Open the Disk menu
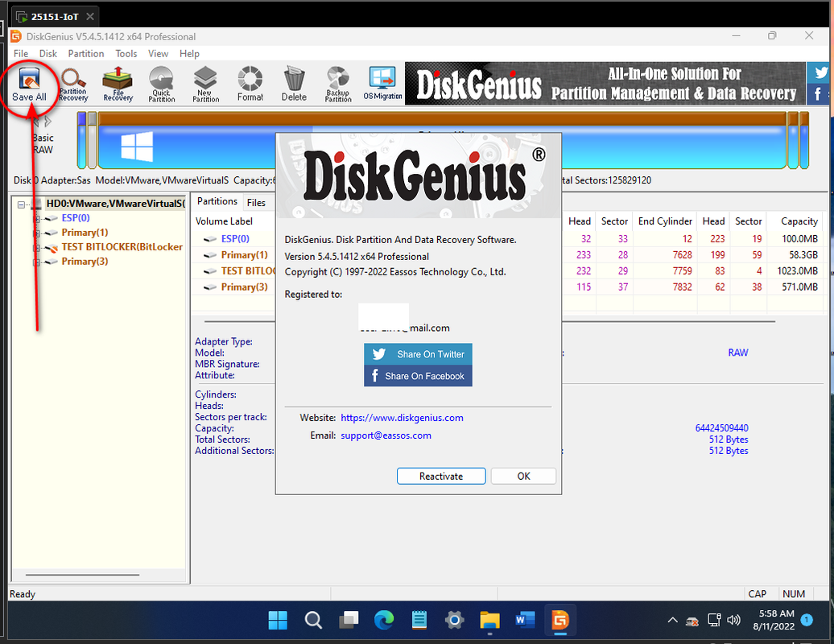 click(47, 54)
